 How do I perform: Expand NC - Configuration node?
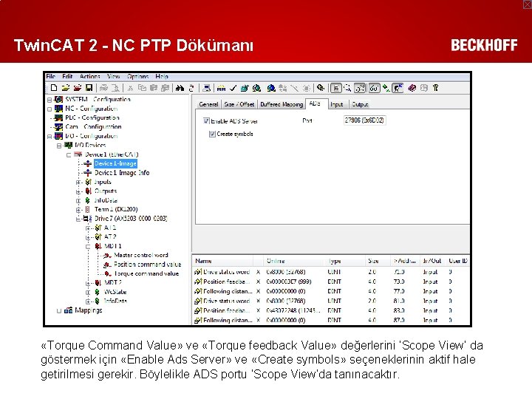click(50, 109)
